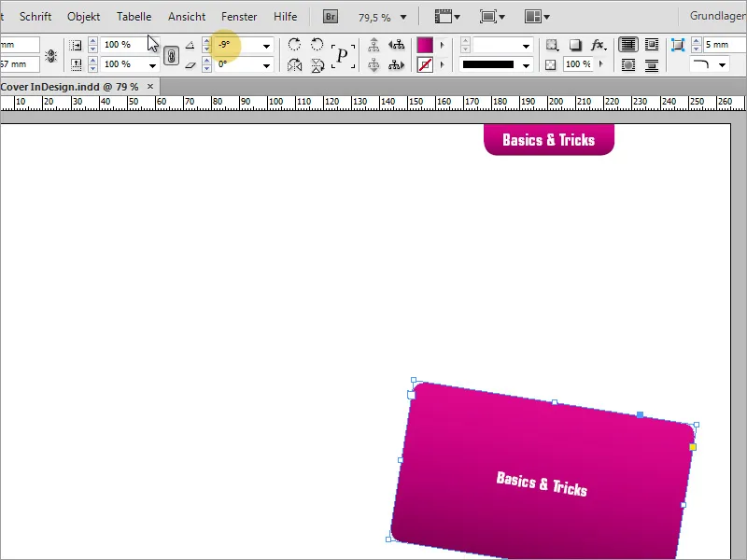Open the opacity slider arrow

(601, 63)
